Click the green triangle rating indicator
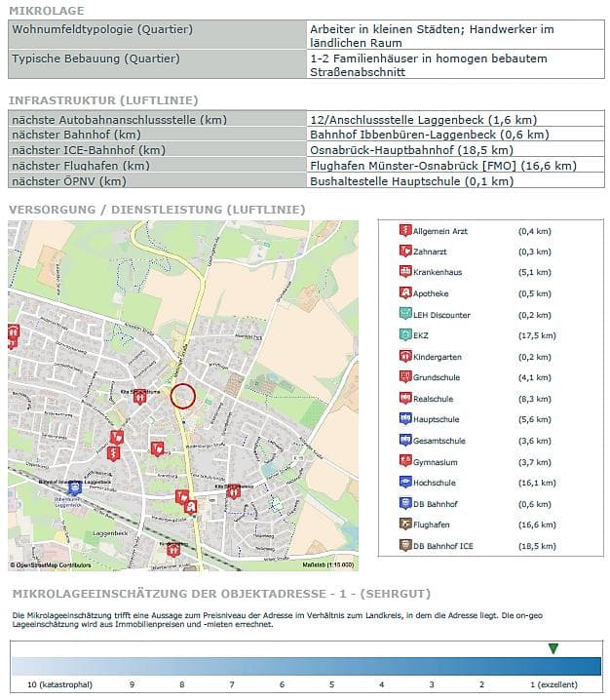 click(x=553, y=649)
